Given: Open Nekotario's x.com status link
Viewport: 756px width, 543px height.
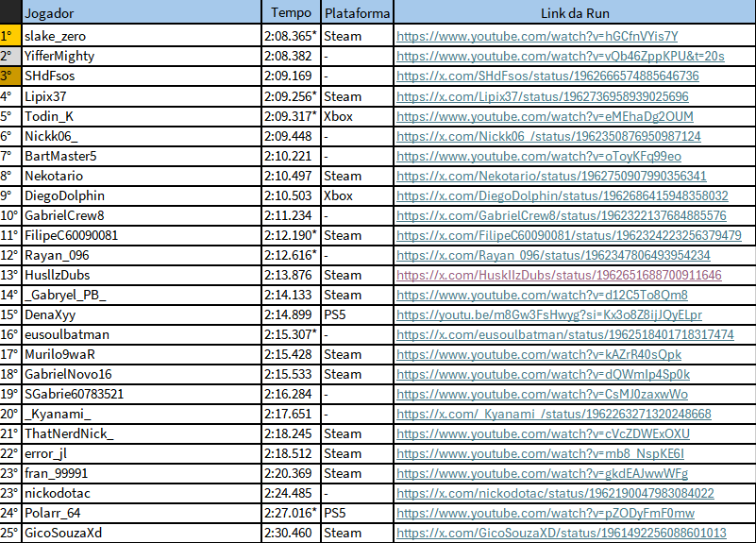Looking at the screenshot, I should click(x=551, y=176).
